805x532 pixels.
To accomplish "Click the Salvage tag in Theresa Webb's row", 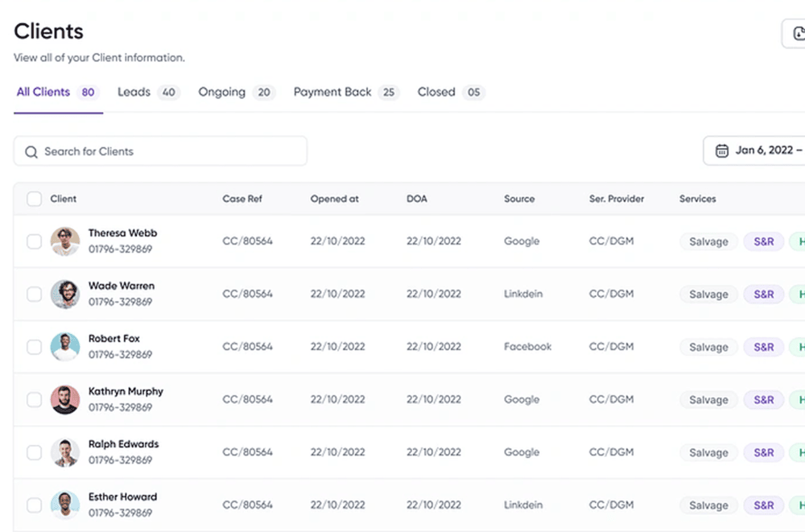I will click(x=708, y=242).
